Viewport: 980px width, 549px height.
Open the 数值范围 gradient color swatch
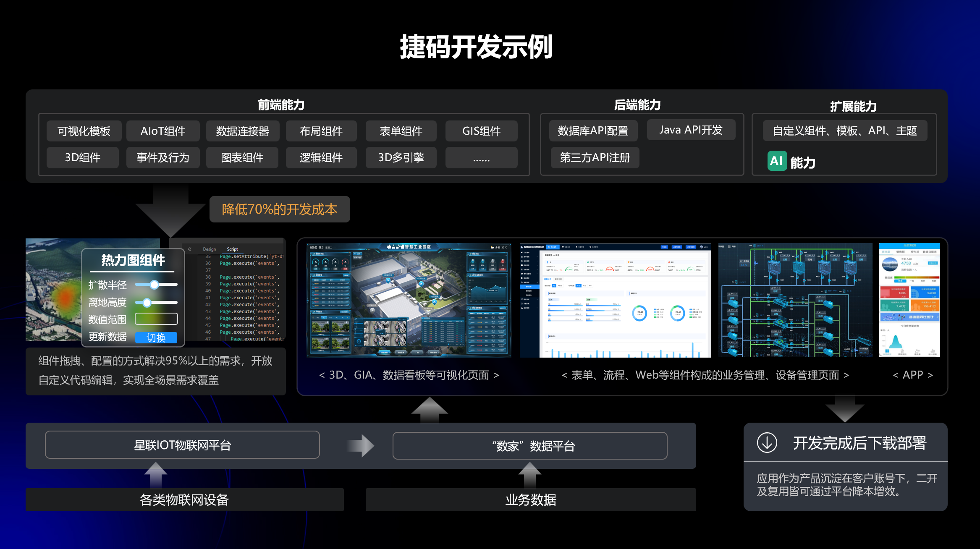click(x=156, y=319)
